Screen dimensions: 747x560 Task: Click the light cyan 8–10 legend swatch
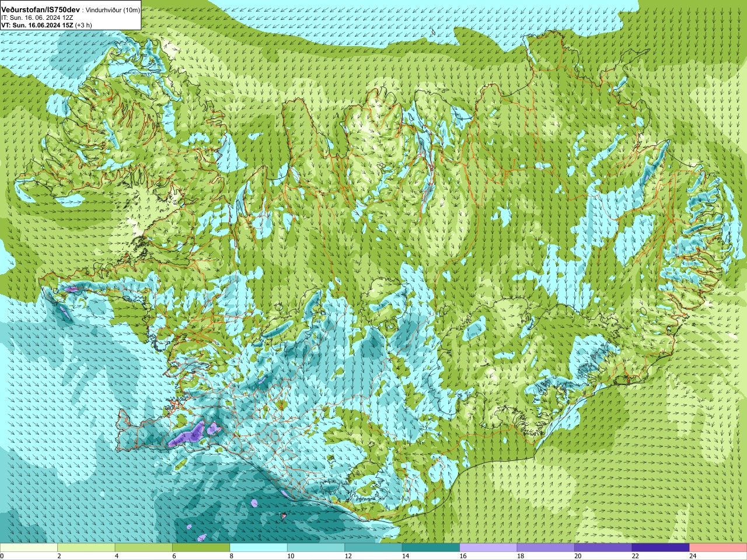tap(259, 548)
